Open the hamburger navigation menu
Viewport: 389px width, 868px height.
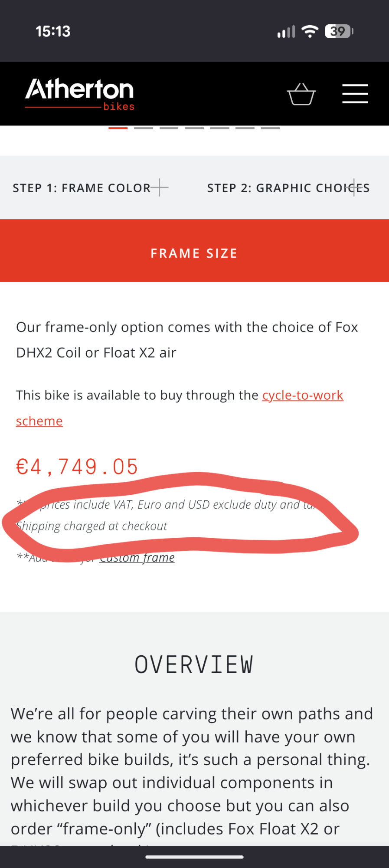pos(355,94)
